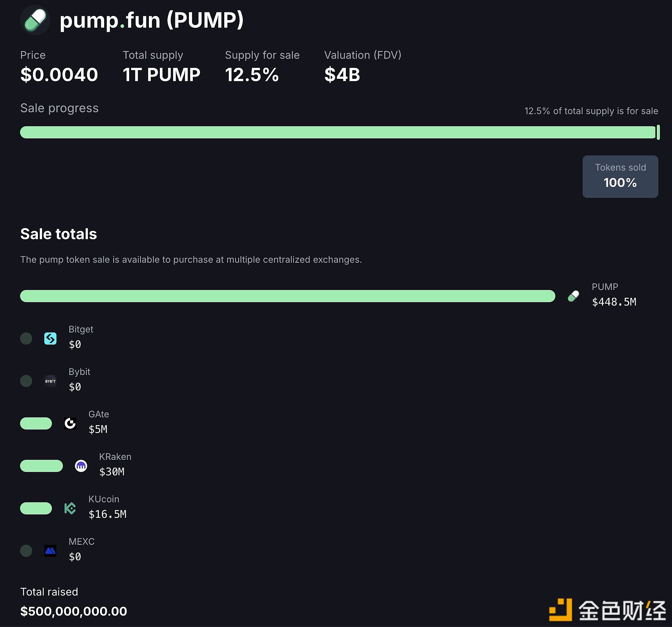Screen dimensions: 672x627
Task: Click the Gate exchange logo
Action: pyautogui.click(x=70, y=423)
